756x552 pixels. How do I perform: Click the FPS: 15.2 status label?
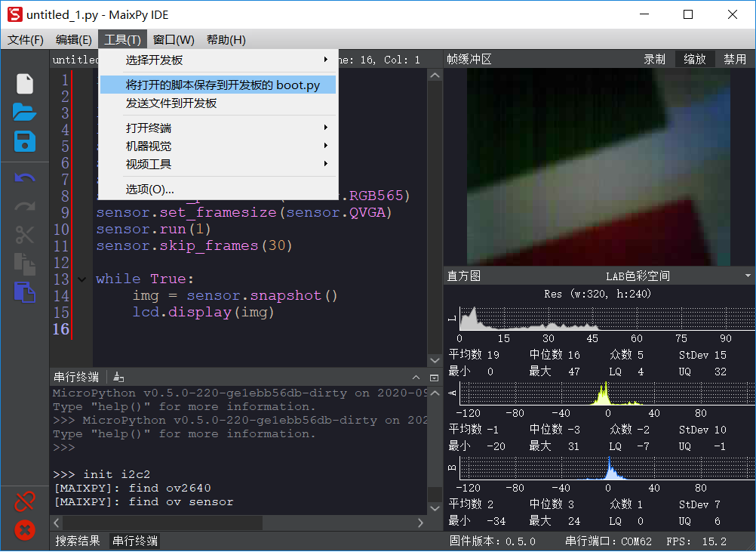click(x=696, y=541)
